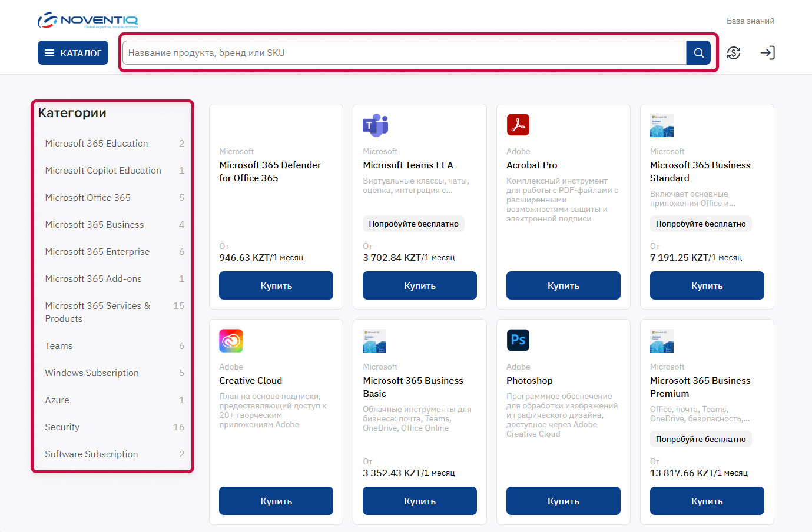This screenshot has width=812, height=532.
Task: Click the Microsoft 365 Business Standard product icon
Action: [662, 125]
